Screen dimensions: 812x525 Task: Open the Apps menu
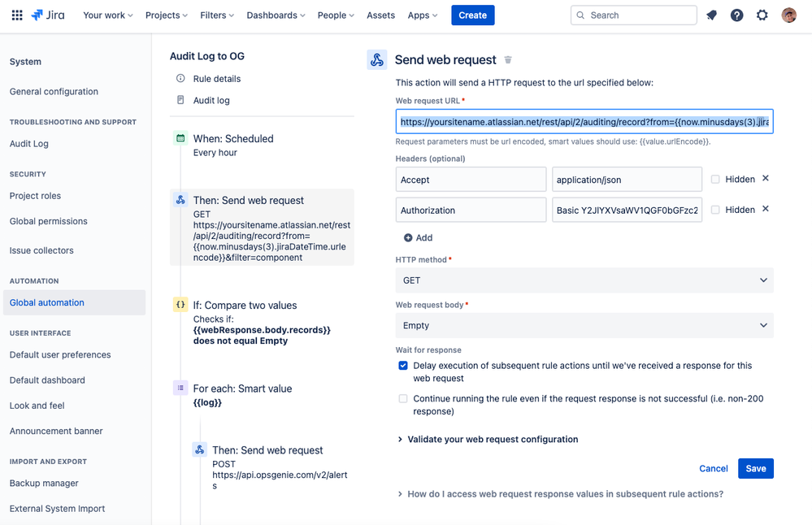[422, 15]
